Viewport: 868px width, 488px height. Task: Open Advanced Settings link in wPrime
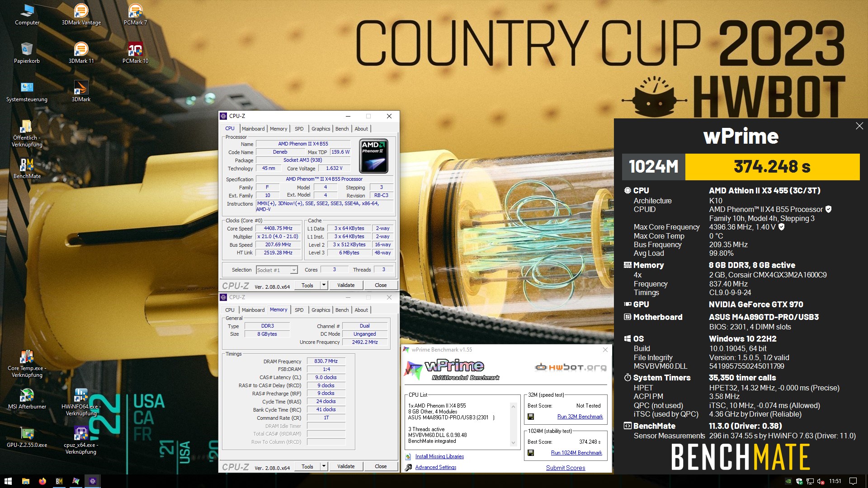pyautogui.click(x=436, y=467)
